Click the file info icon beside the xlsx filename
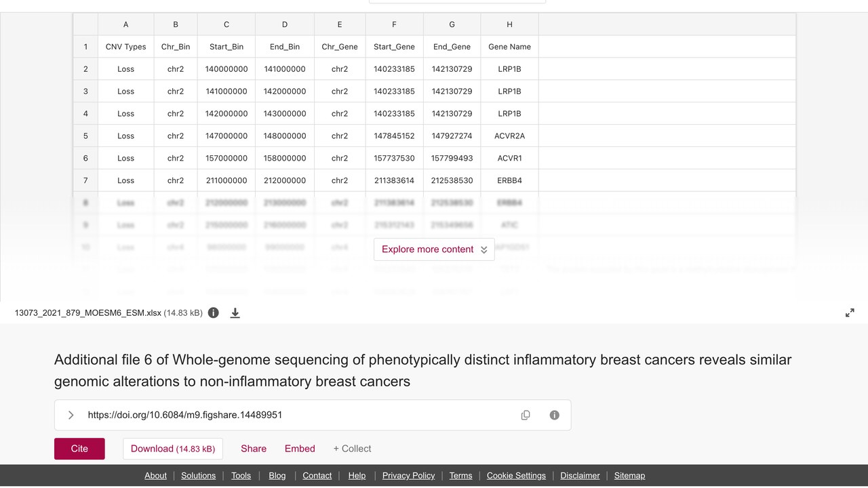Viewport: 868px width, 488px height. [214, 313]
